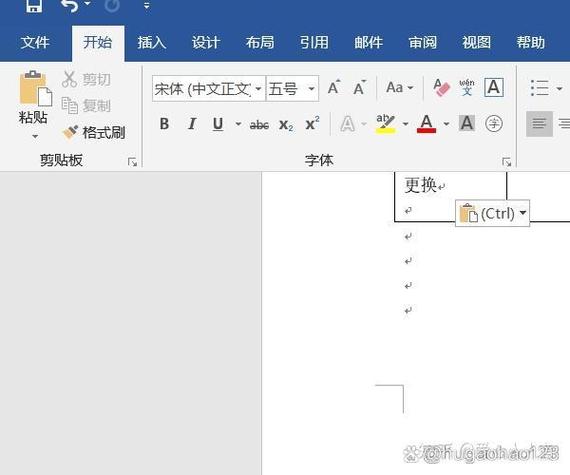Screen dimensions: 570x475
Task: Switch to the 设计 tab
Action: pyautogui.click(x=206, y=43)
